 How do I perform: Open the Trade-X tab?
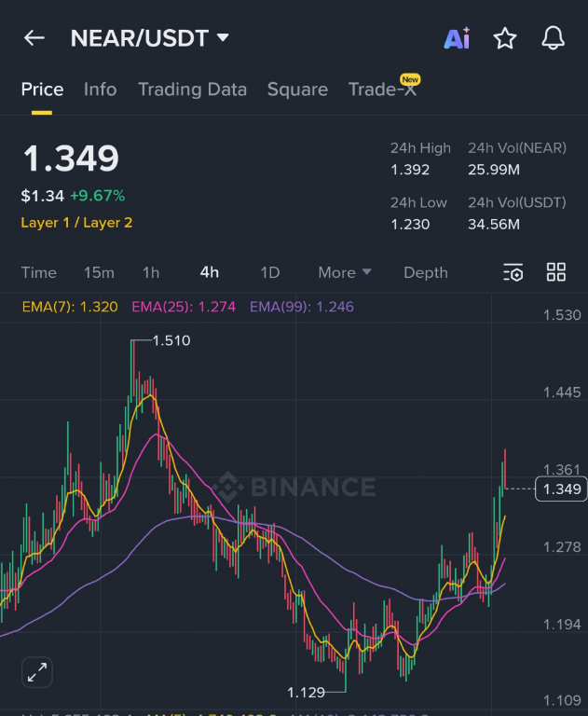tap(383, 89)
